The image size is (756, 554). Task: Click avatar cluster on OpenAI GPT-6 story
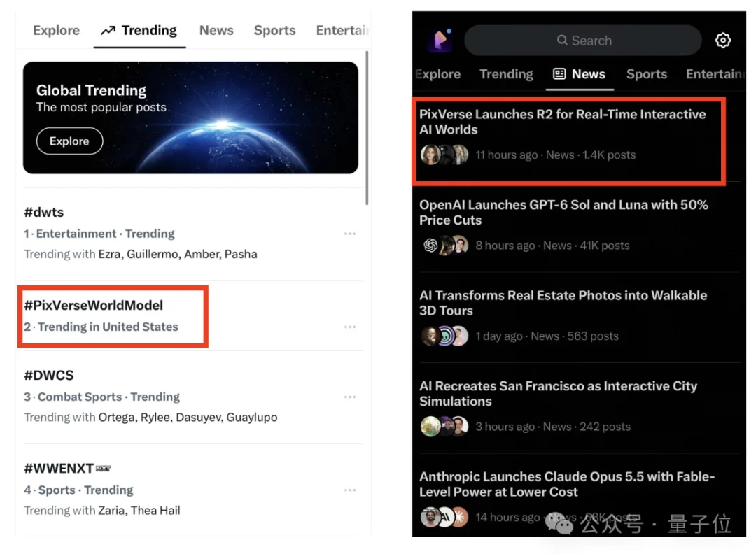444,246
